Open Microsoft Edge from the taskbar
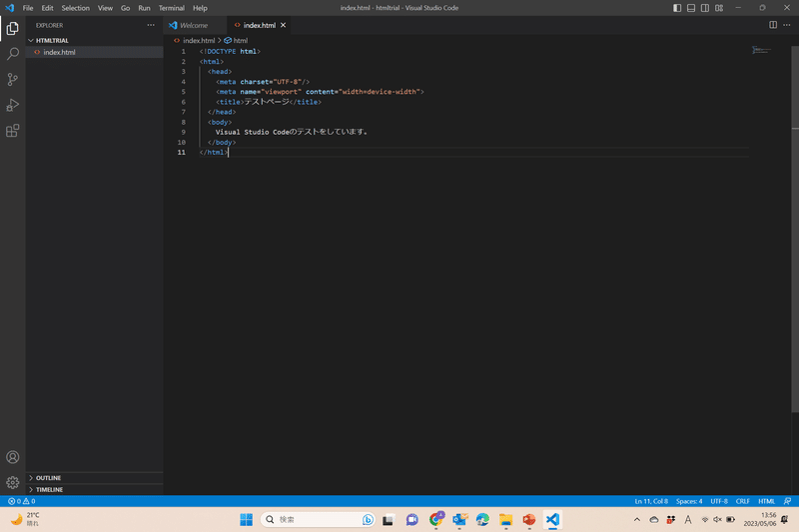Image resolution: width=799 pixels, height=532 pixels. (482, 519)
